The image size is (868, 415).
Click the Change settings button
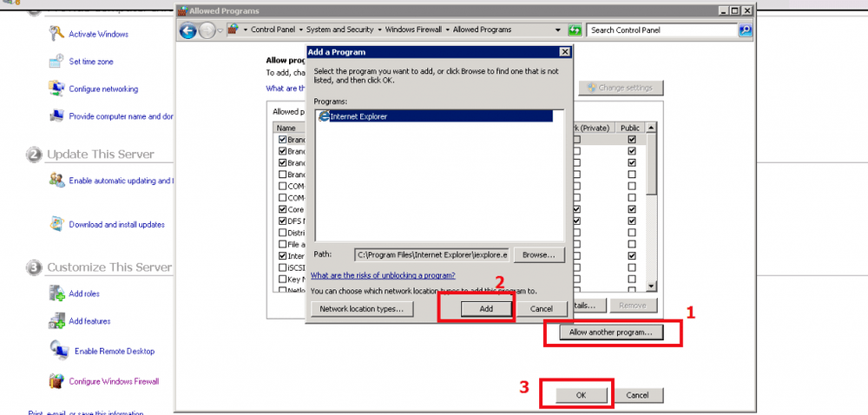coord(621,88)
